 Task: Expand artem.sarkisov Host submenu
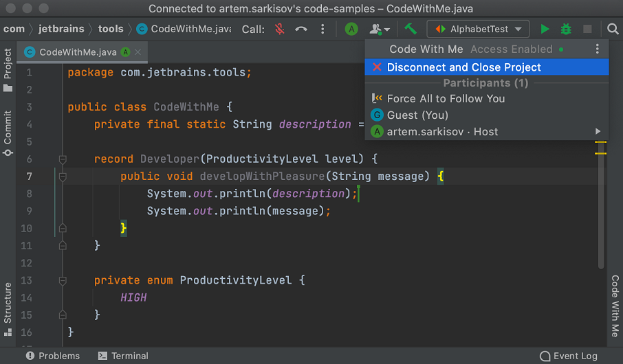coord(598,131)
